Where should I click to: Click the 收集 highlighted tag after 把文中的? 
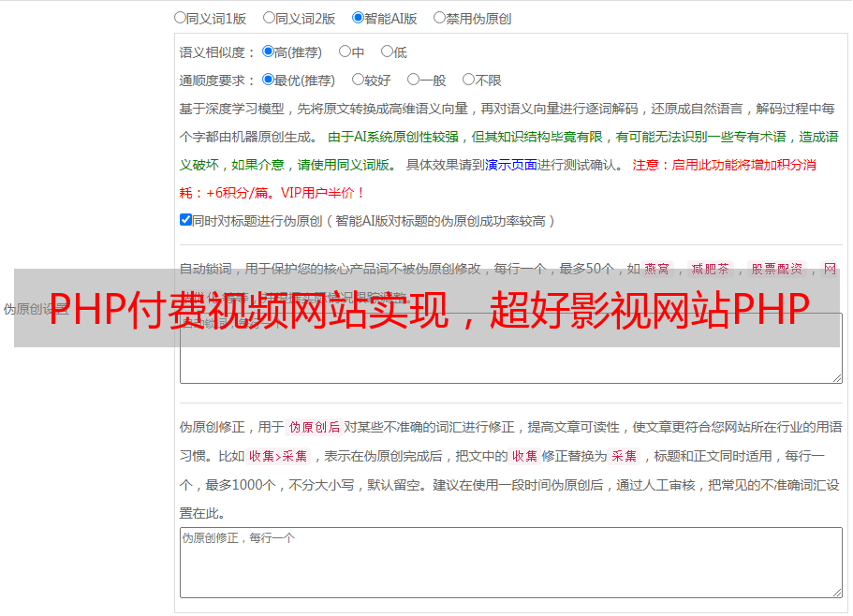click(x=524, y=456)
